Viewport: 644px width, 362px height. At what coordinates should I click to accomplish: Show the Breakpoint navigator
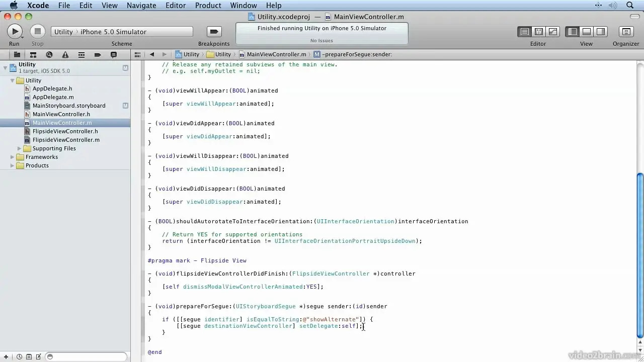click(x=98, y=54)
